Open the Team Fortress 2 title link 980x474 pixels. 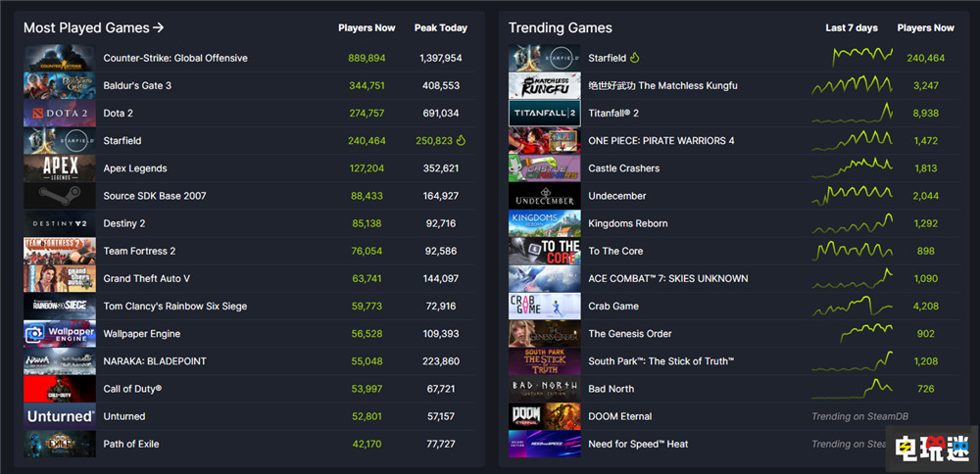point(139,252)
